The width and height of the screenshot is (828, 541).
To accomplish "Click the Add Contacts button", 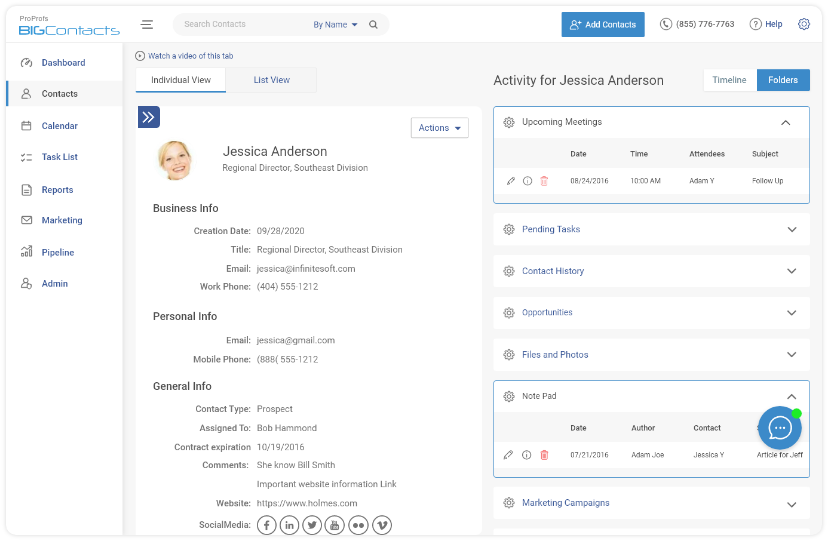I will pyautogui.click(x=602, y=25).
